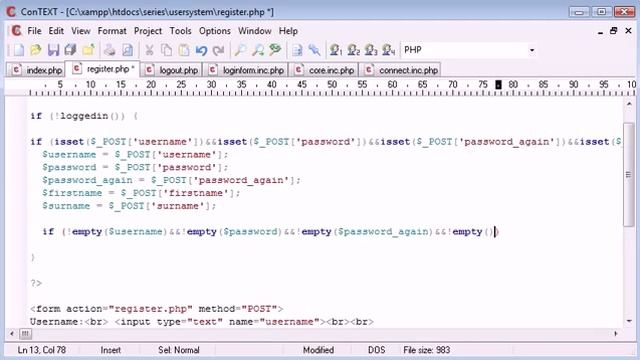Click the '?>' closing PHP tag
The image size is (640, 360).
pyautogui.click(x=36, y=283)
